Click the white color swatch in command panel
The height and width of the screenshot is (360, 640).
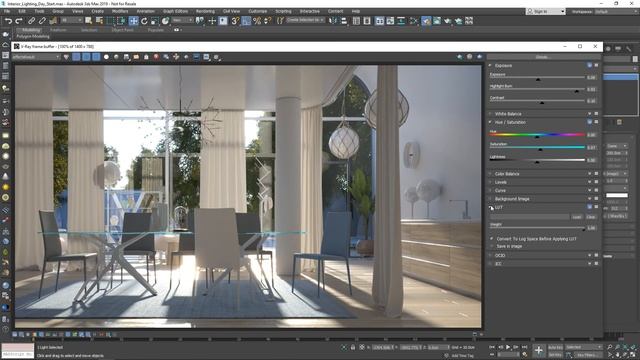617,195
